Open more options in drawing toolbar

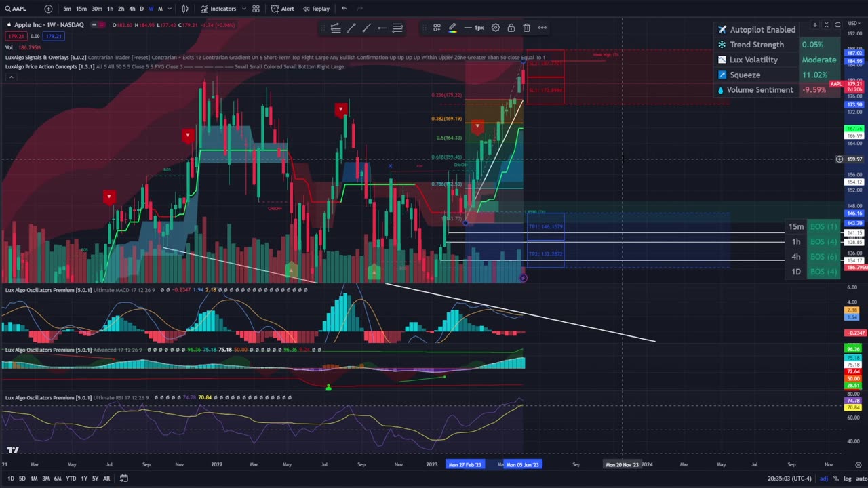coord(542,28)
